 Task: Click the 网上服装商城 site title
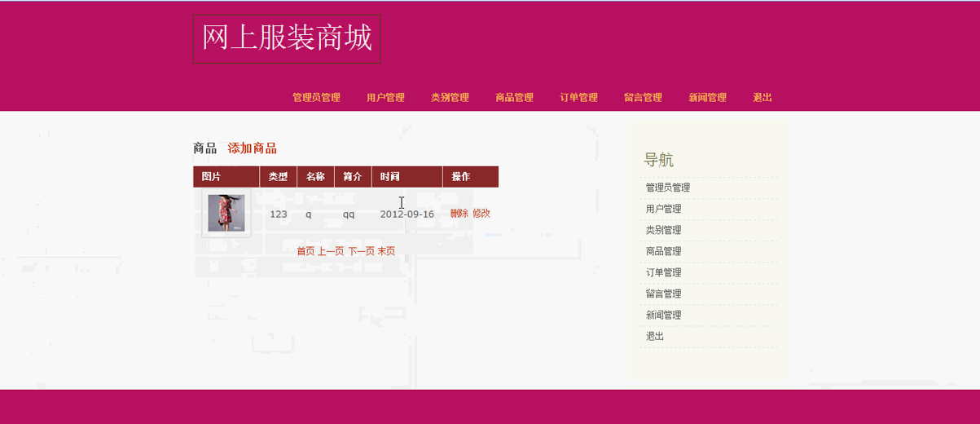[287, 38]
